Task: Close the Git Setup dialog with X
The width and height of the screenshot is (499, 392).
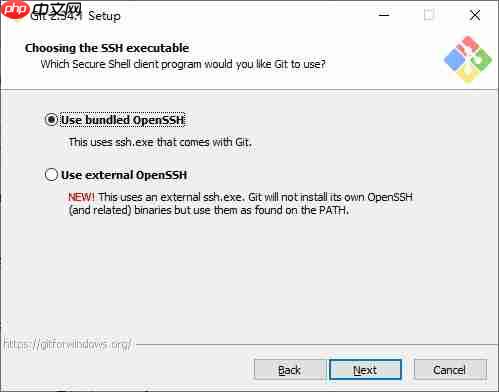Action: point(475,15)
